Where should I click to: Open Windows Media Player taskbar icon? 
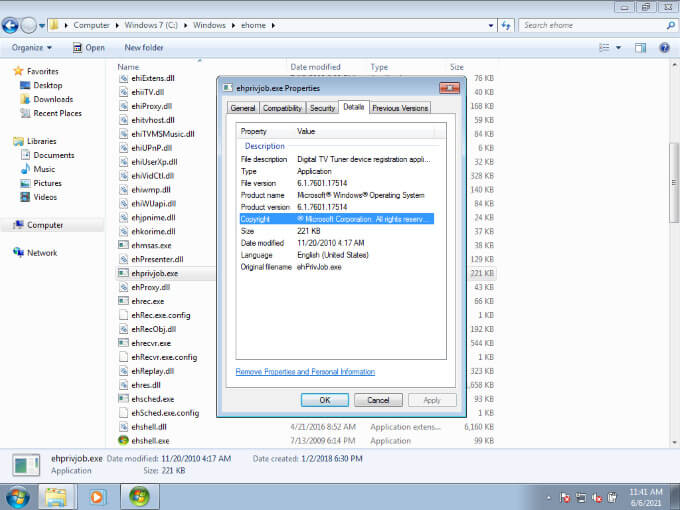point(97,497)
